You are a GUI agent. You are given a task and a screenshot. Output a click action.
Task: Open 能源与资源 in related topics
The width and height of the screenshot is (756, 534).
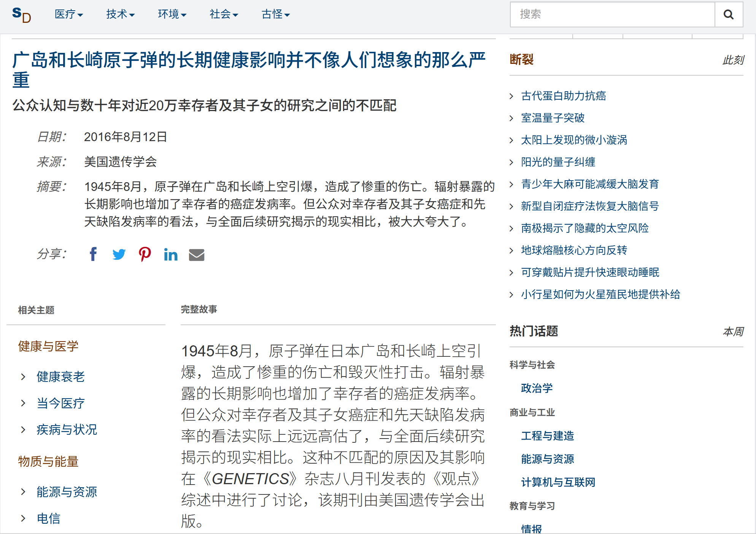(67, 492)
